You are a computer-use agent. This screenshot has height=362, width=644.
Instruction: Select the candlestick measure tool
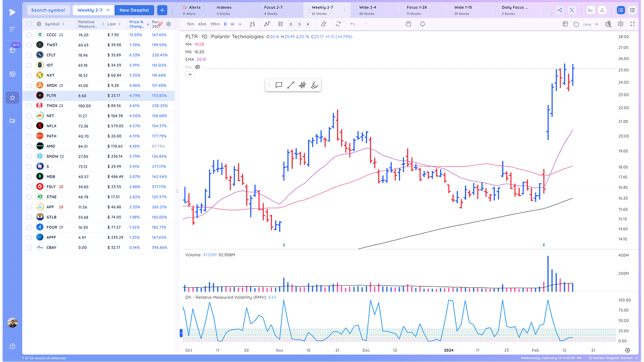tap(303, 85)
